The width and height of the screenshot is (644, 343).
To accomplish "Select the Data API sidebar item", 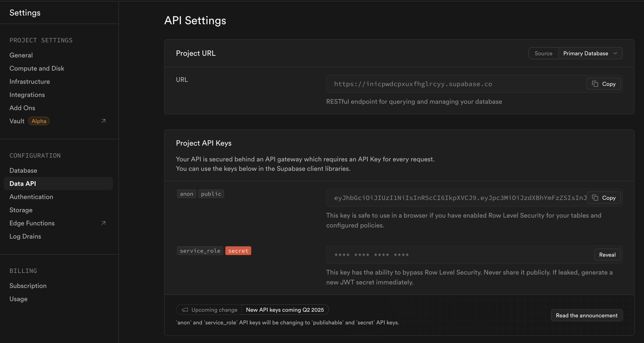I will click(58, 184).
